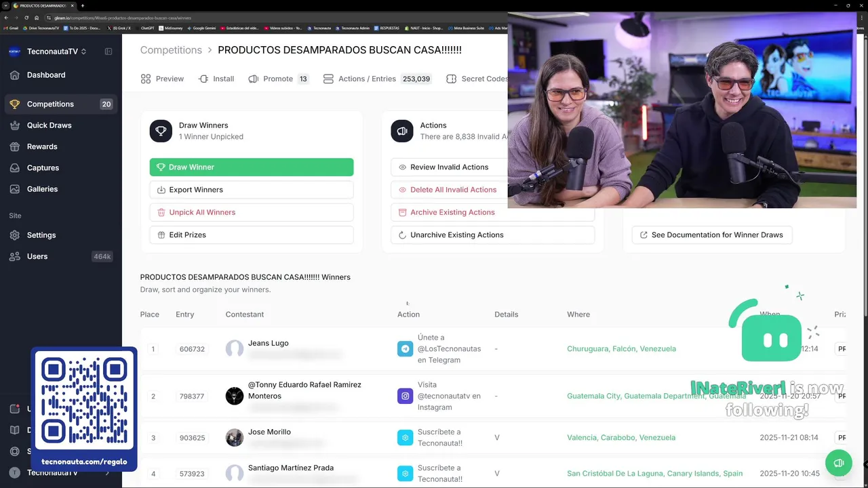Open the Google Gemini bookmark

pos(202,28)
